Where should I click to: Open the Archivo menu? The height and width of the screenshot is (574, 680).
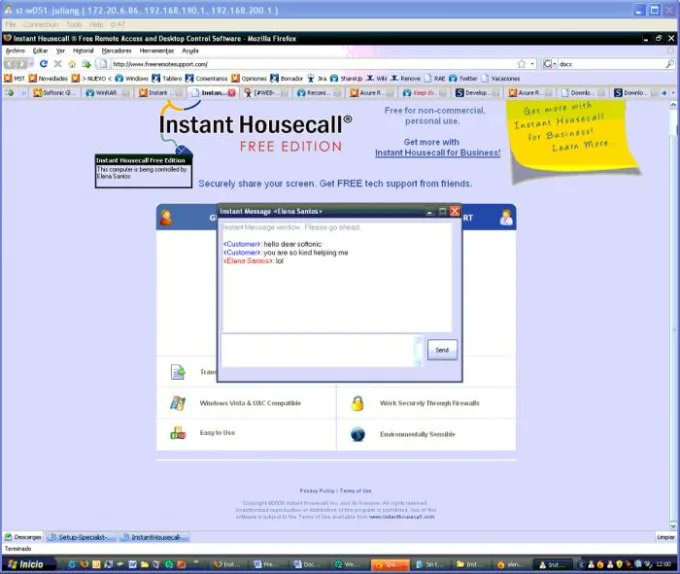pos(15,51)
